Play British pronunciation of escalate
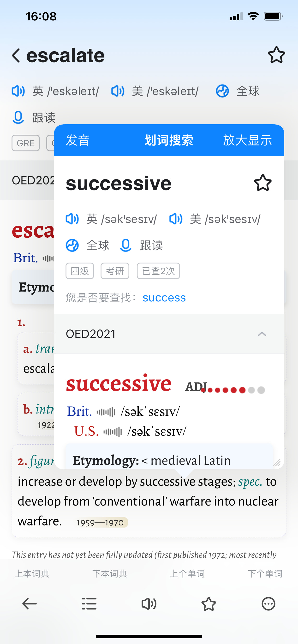The image size is (298, 644). pos(18,91)
